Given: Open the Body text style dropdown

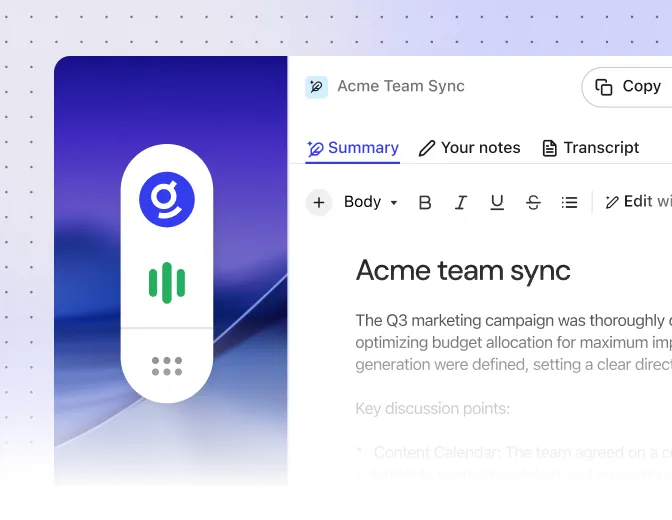Looking at the screenshot, I should click(x=371, y=202).
